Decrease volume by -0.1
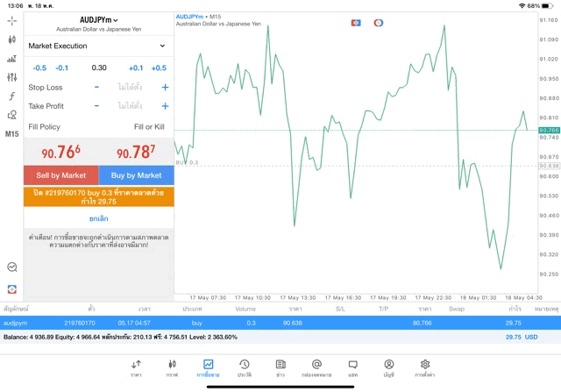The width and height of the screenshot is (561, 392). (62, 68)
